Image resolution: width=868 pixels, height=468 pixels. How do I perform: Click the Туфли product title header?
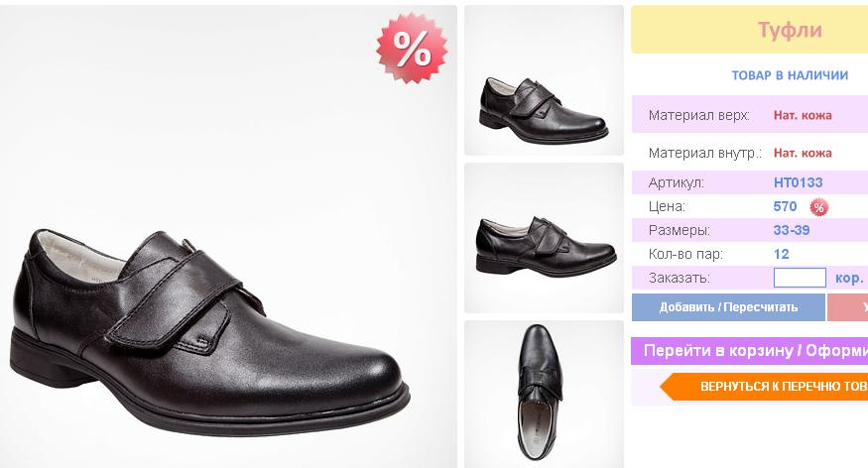click(x=790, y=30)
